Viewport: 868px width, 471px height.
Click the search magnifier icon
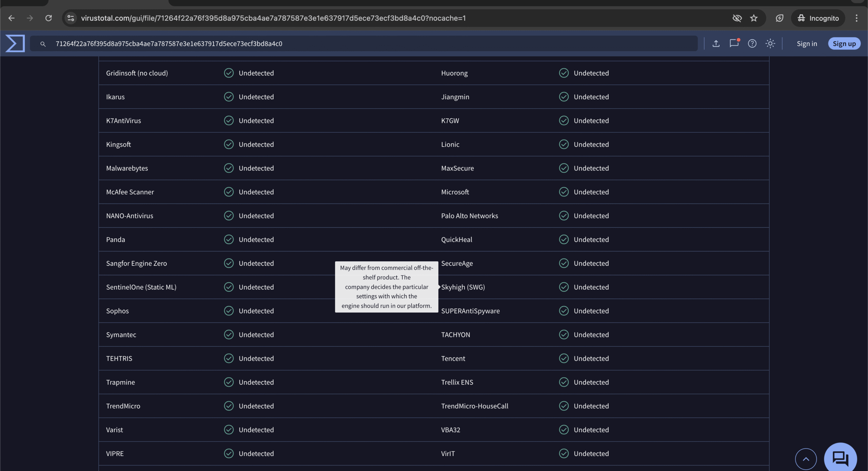[43, 44]
